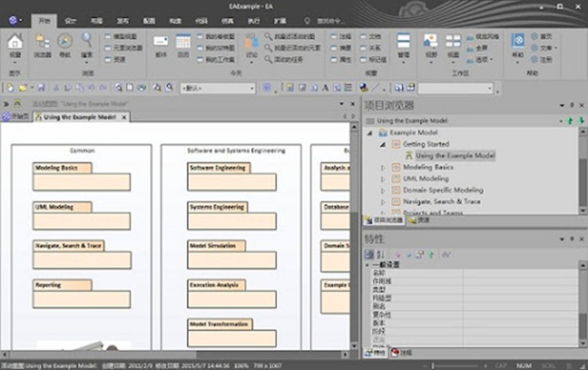The image size is (588, 370).
Task: Toggle the 我的看板图 option
Action: click(x=216, y=36)
